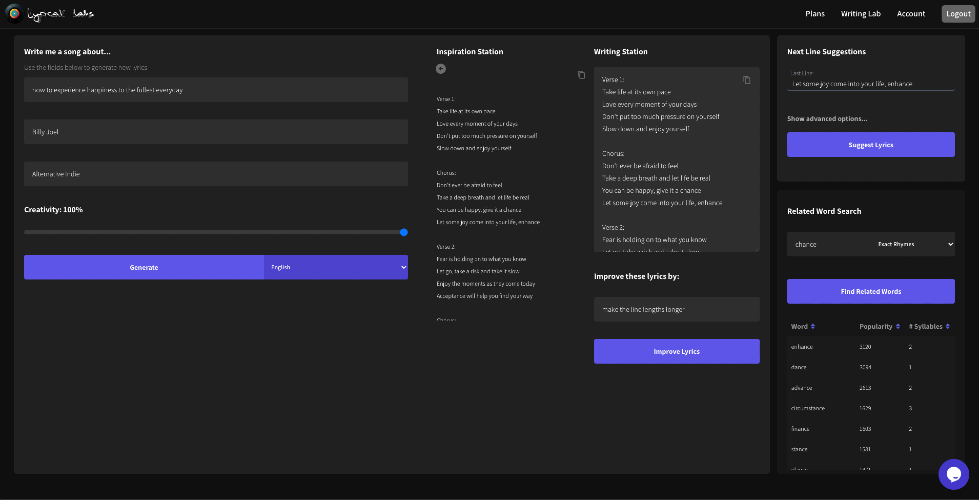Viewport: 979px width, 500px height.
Task: Select the word 'circumstance' in table
Action: click(x=807, y=408)
